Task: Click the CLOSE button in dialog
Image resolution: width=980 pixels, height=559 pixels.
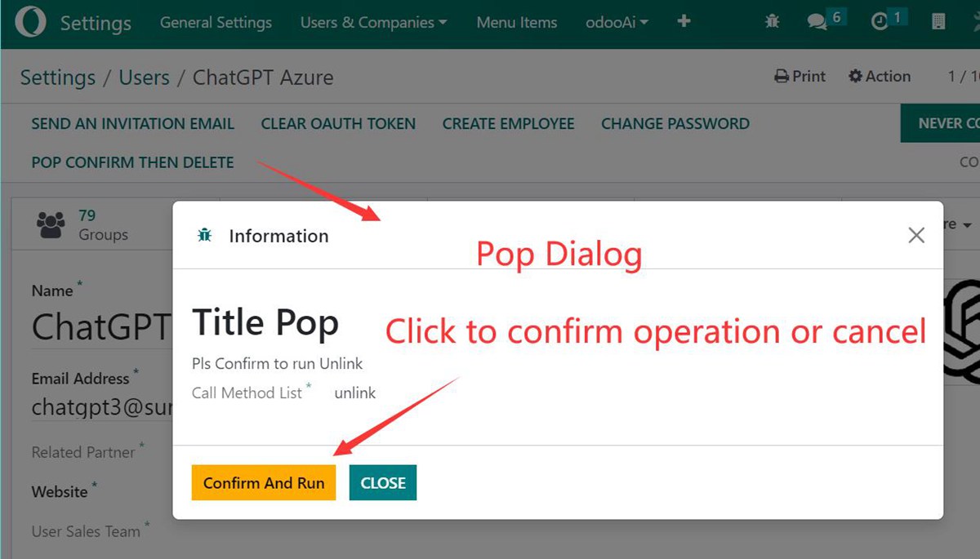Action: (x=383, y=482)
